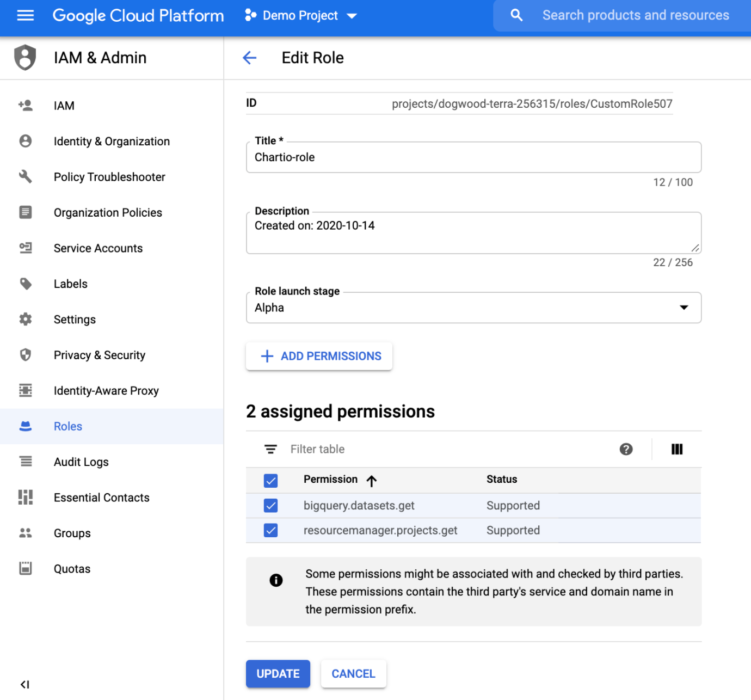The image size is (751, 700).
Task: Open Quotas in the sidebar
Action: pyautogui.click(x=112, y=568)
